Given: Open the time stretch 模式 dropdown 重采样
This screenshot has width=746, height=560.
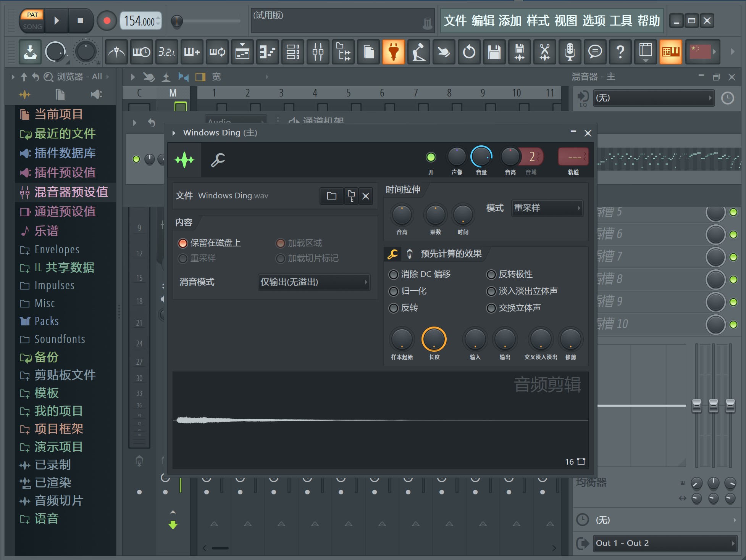Looking at the screenshot, I should click(547, 208).
